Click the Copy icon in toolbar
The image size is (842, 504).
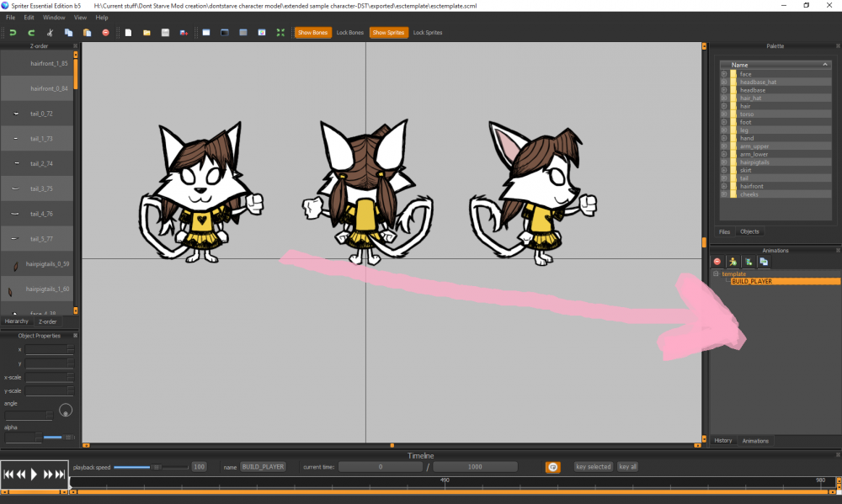tap(68, 33)
